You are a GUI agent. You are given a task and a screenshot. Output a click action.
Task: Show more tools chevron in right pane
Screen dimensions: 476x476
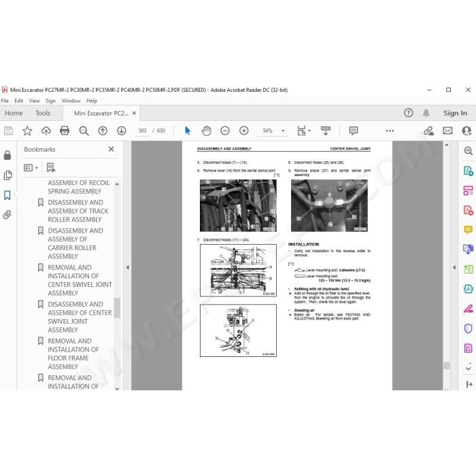tap(468, 368)
